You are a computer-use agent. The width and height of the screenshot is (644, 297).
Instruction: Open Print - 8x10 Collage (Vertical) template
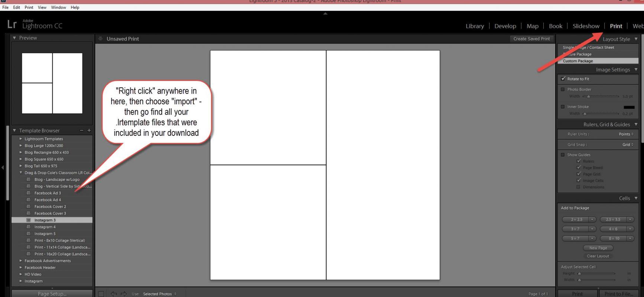coord(59,241)
